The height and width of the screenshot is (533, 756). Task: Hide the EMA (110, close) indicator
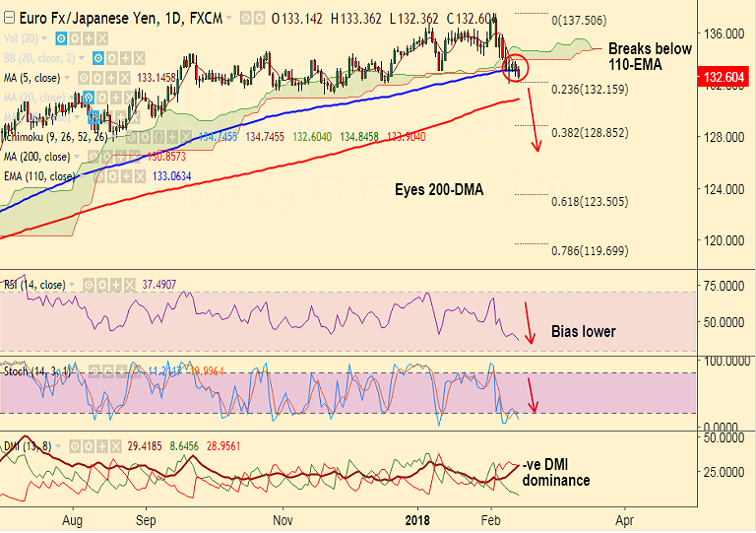98,176
